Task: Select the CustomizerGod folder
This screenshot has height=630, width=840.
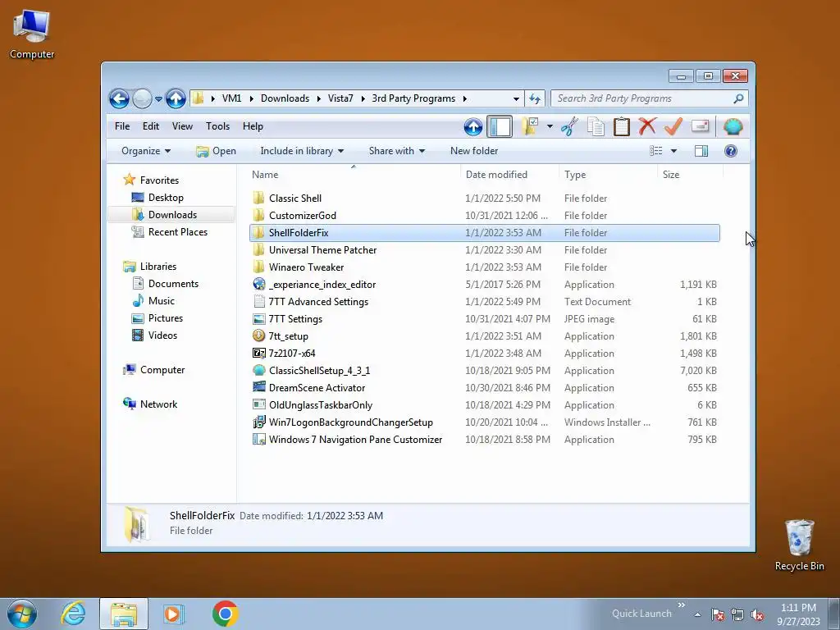Action: pyautogui.click(x=484, y=216)
